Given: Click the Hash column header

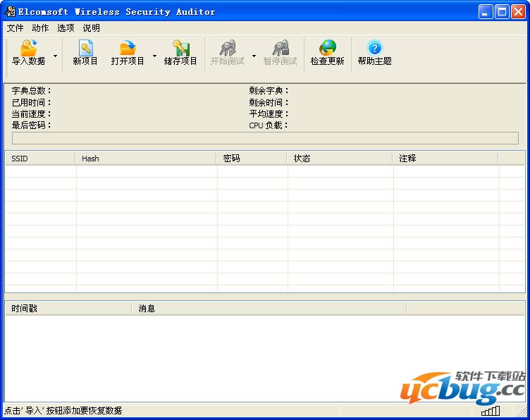Looking at the screenshot, I should tap(145, 159).
